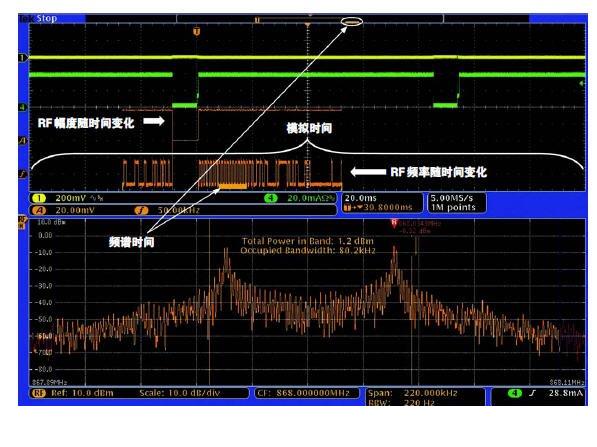Click the red R reference marker on spectrum
This screenshot has width=597, height=447.
click(394, 223)
